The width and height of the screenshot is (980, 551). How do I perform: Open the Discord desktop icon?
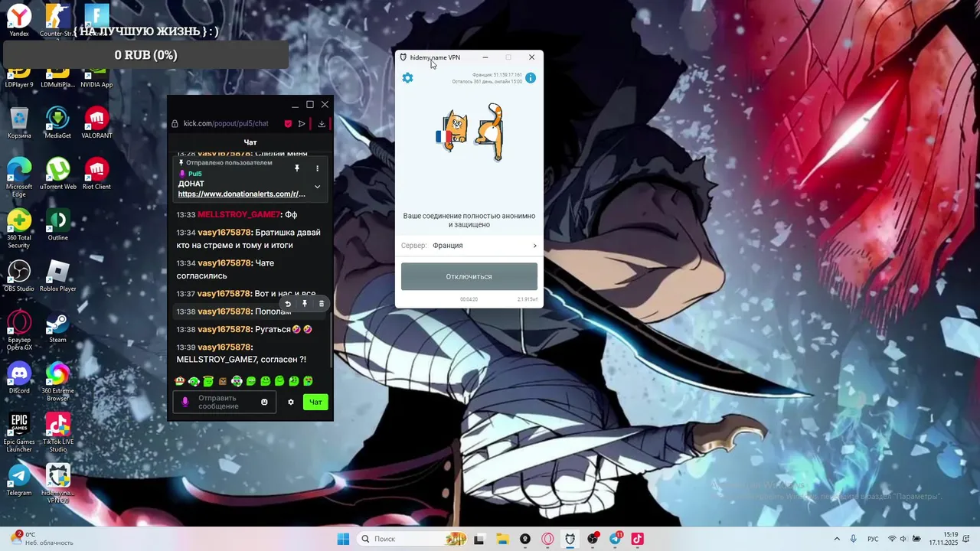click(19, 378)
